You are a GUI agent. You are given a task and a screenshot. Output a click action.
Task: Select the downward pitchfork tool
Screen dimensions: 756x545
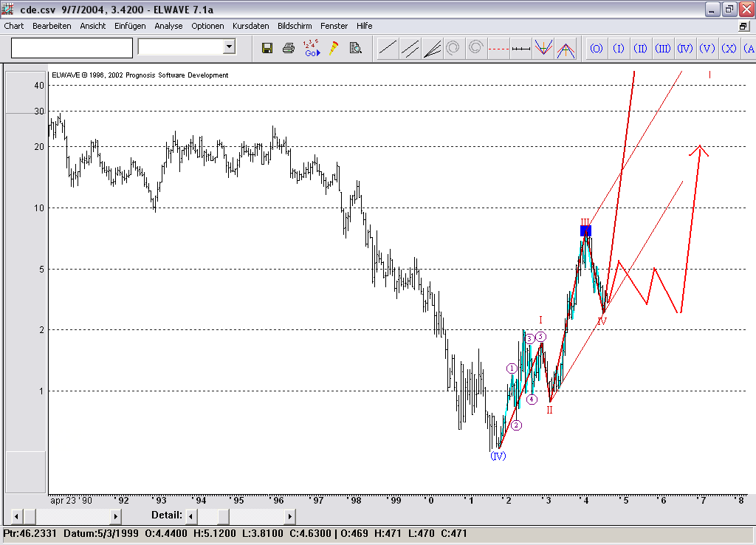pos(543,48)
